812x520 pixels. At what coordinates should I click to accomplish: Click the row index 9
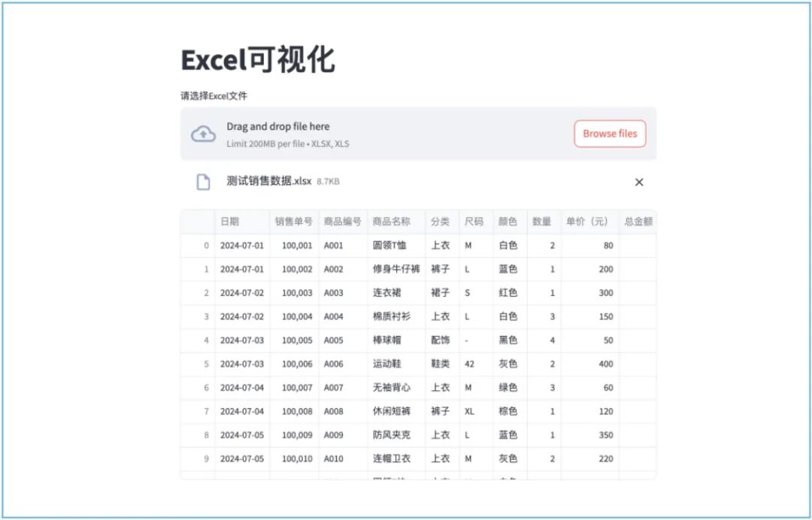pos(198,459)
